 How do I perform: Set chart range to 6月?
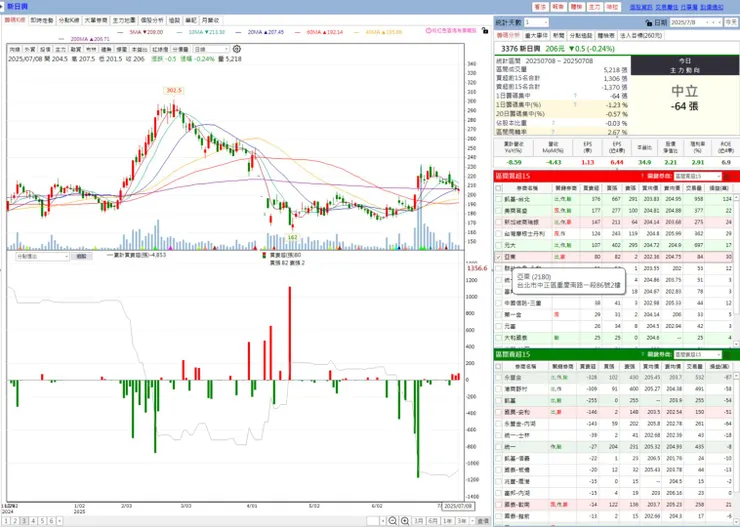[x=432, y=521]
